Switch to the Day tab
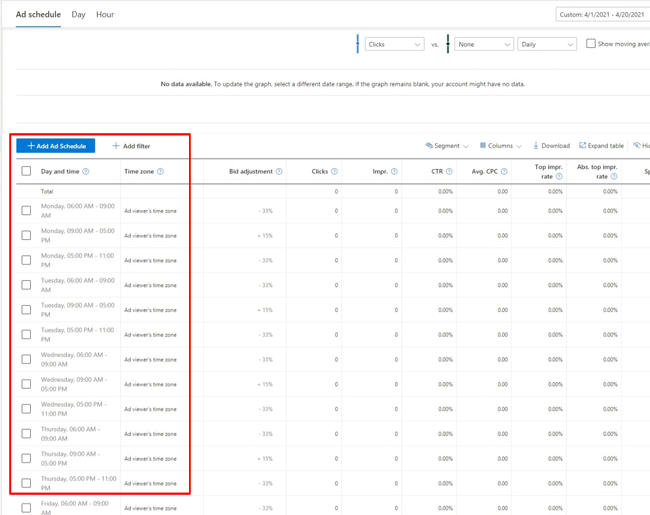650x515 pixels. [x=78, y=15]
